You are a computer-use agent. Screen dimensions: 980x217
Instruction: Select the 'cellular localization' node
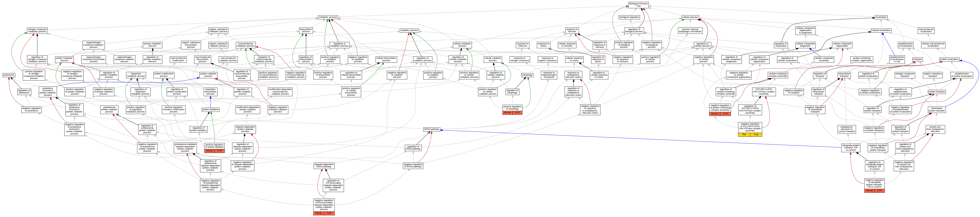881,30
